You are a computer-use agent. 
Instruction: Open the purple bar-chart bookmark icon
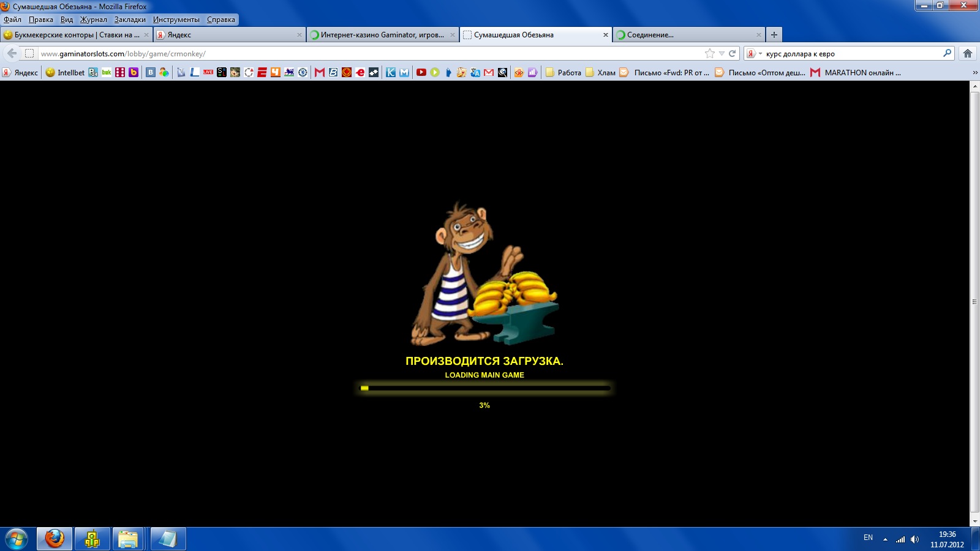coord(533,72)
